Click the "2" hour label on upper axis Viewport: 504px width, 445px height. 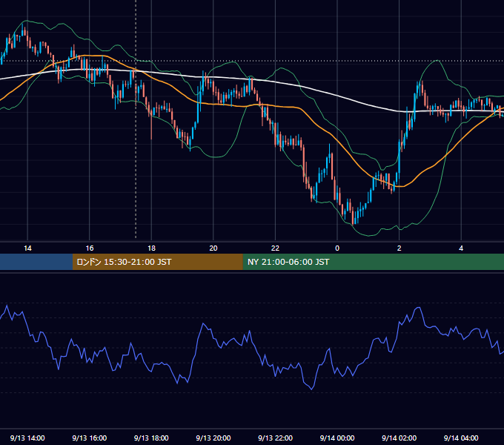(399, 248)
